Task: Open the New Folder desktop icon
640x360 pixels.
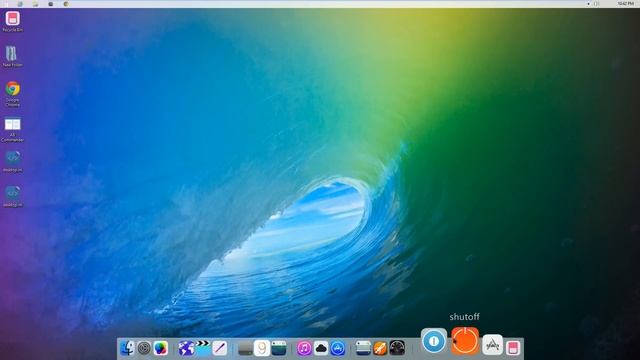Action: pyautogui.click(x=12, y=56)
